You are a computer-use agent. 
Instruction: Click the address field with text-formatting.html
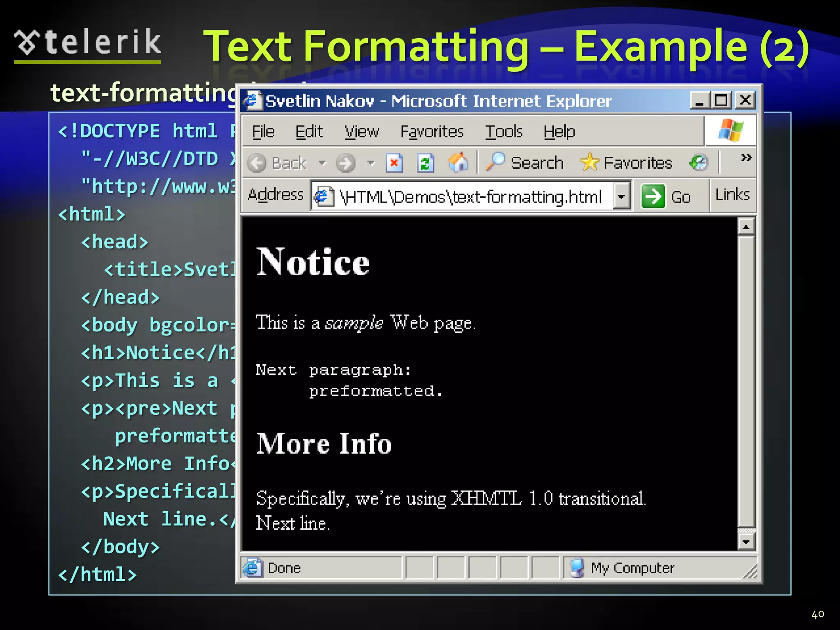point(468,197)
